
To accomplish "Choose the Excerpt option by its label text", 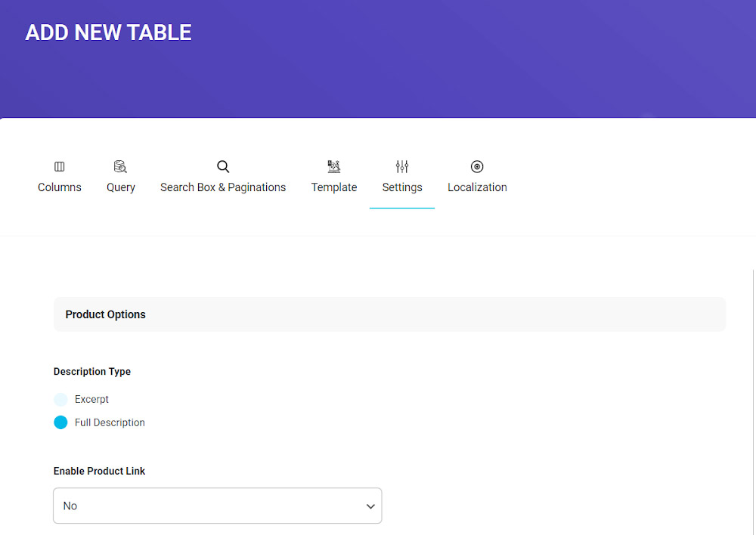I will coord(91,399).
